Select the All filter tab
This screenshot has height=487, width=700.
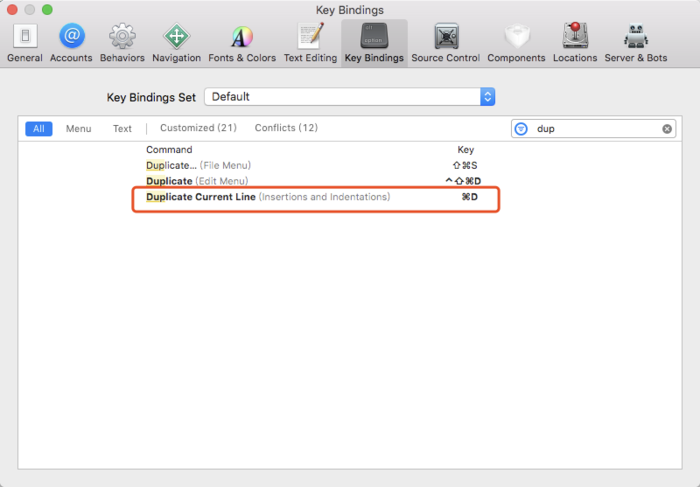point(39,129)
